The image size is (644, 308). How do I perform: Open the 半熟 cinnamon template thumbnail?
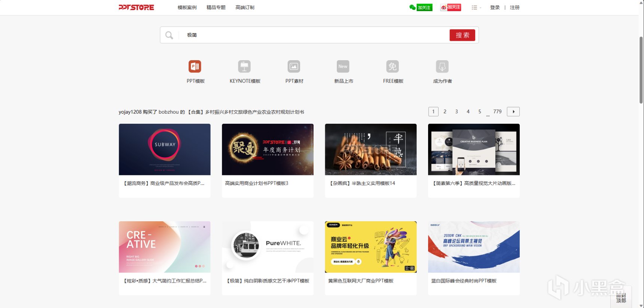(x=371, y=150)
